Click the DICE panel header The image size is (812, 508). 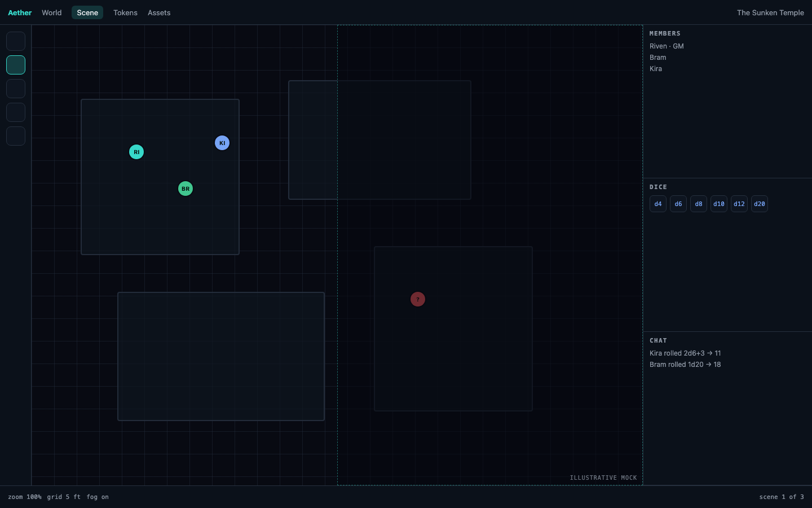[658, 187]
